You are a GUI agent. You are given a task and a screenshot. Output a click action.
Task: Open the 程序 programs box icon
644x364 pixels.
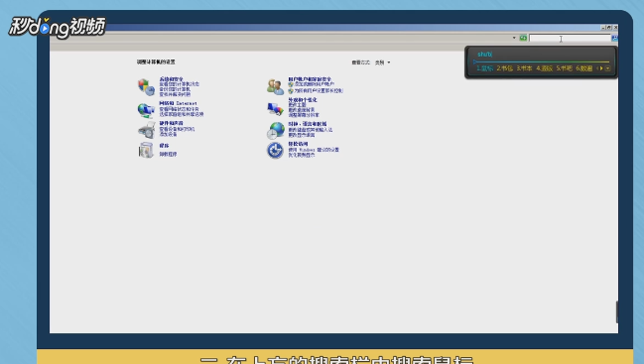146,150
